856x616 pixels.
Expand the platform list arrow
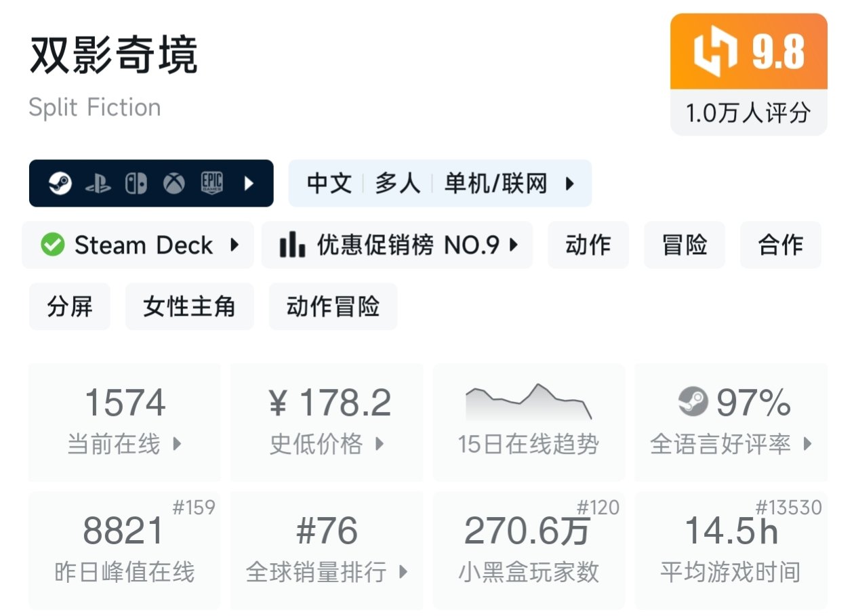pos(249,184)
